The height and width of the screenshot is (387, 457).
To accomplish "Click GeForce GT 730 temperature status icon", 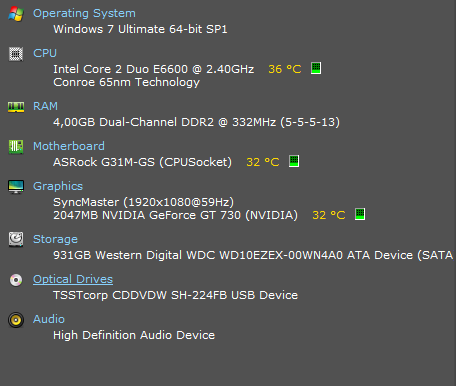I will tap(360, 214).
